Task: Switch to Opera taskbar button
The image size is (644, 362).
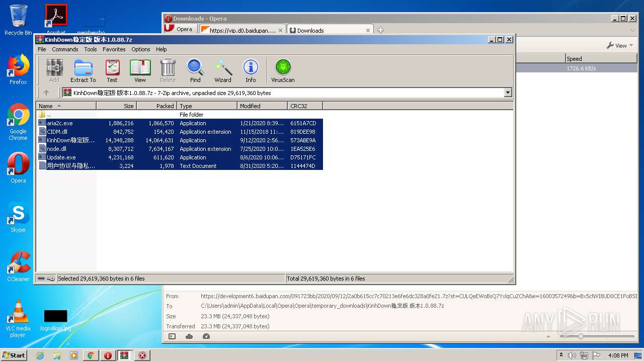Action: (108, 355)
